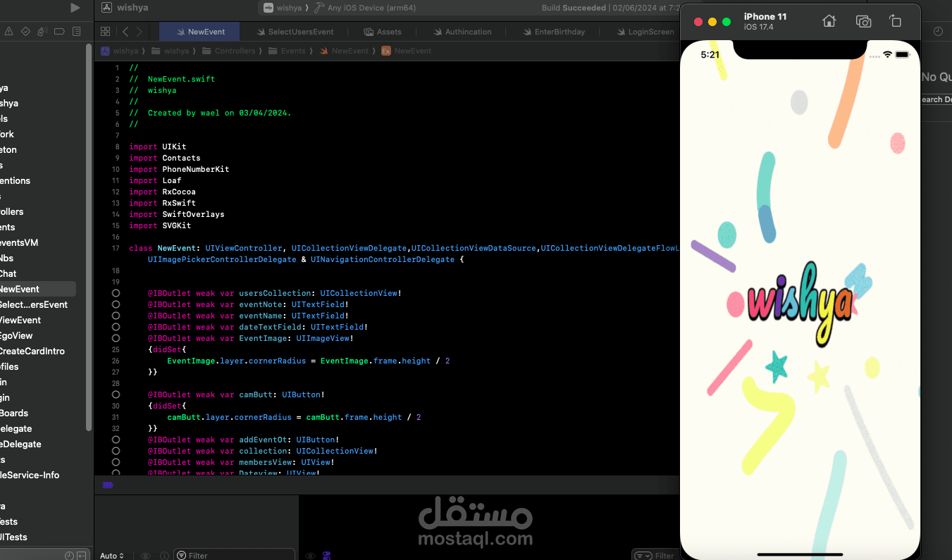Select ViewEvent in the project navigator
The width and height of the screenshot is (952, 560).
point(20,320)
